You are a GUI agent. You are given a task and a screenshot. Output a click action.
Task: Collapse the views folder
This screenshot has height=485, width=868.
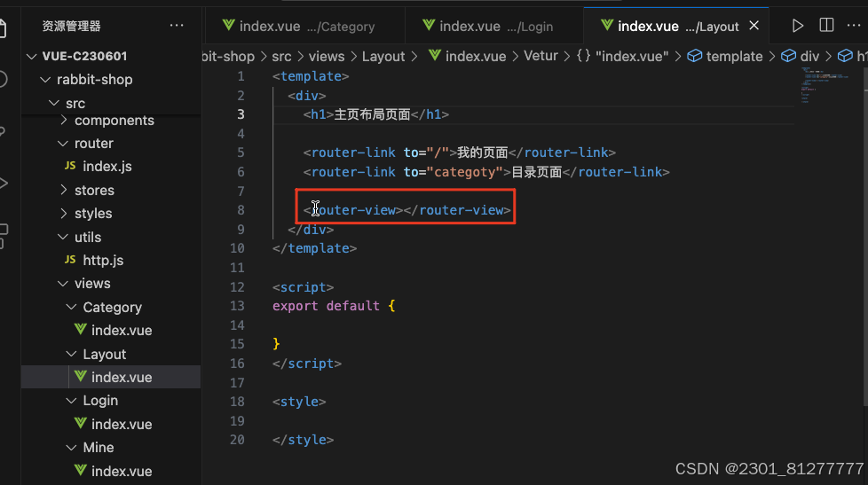(x=63, y=284)
